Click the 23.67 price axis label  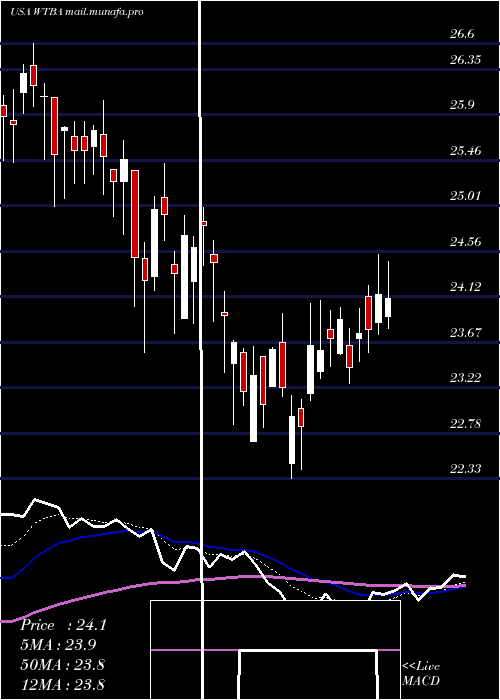(466, 333)
